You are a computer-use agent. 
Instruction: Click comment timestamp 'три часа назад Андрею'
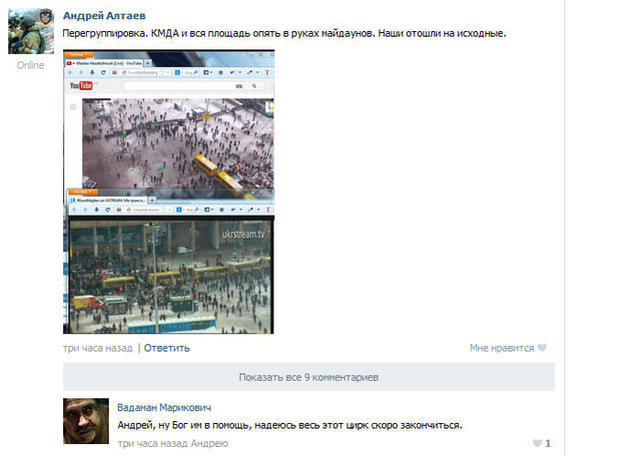173,443
